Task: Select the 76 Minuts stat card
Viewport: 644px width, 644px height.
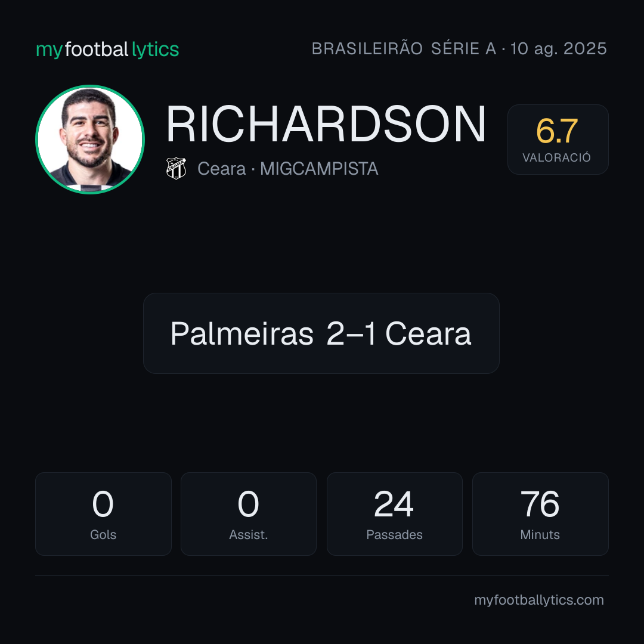Action: [540, 514]
